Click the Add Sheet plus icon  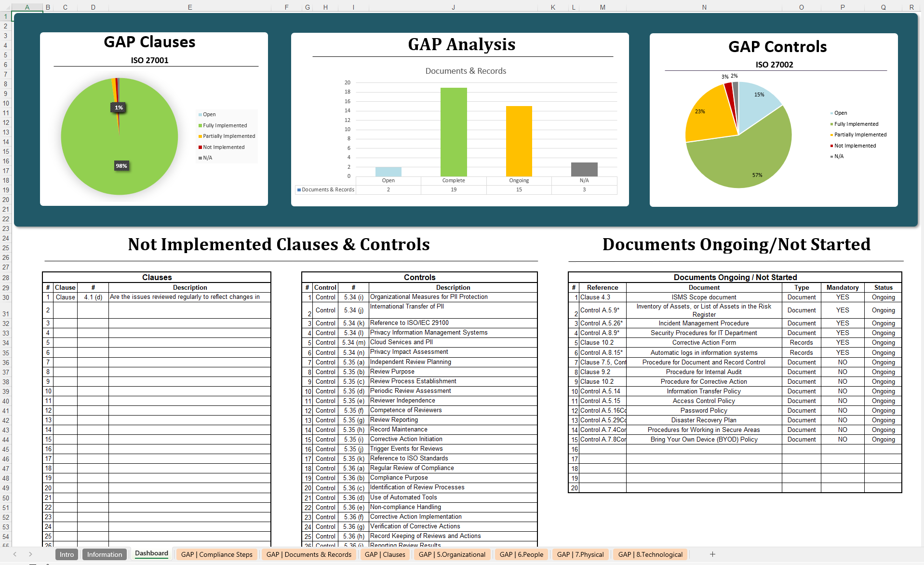(x=712, y=554)
